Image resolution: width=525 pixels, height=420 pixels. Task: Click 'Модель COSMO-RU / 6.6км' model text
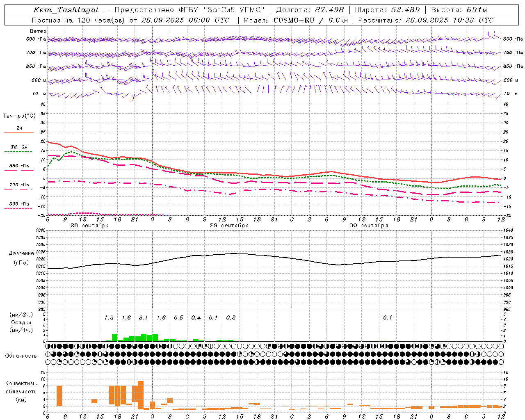click(297, 20)
